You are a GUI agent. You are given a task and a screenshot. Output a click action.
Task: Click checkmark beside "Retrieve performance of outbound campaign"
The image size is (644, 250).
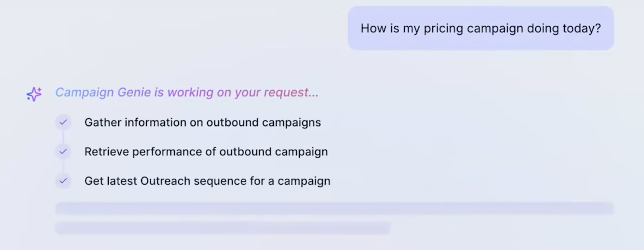point(63,152)
